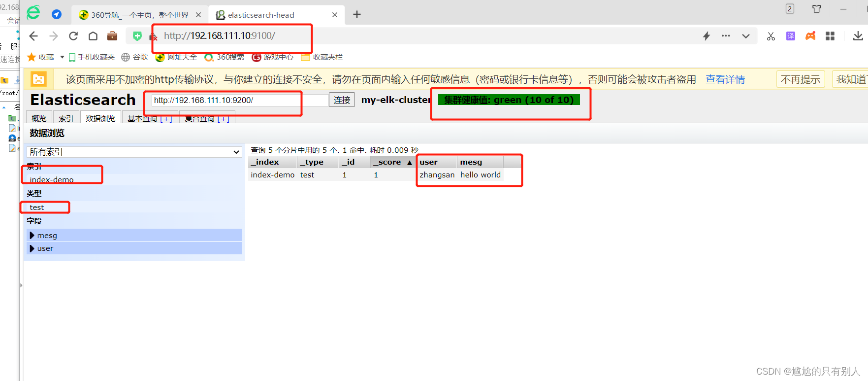Click the 我知道 button
Image resolution: width=868 pixels, height=381 pixels.
pyautogui.click(x=850, y=79)
